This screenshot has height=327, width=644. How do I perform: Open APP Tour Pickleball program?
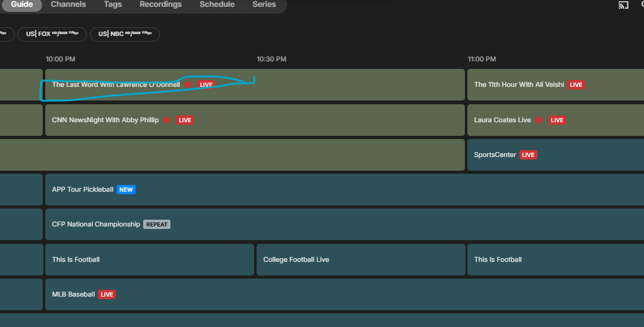pyautogui.click(x=345, y=190)
